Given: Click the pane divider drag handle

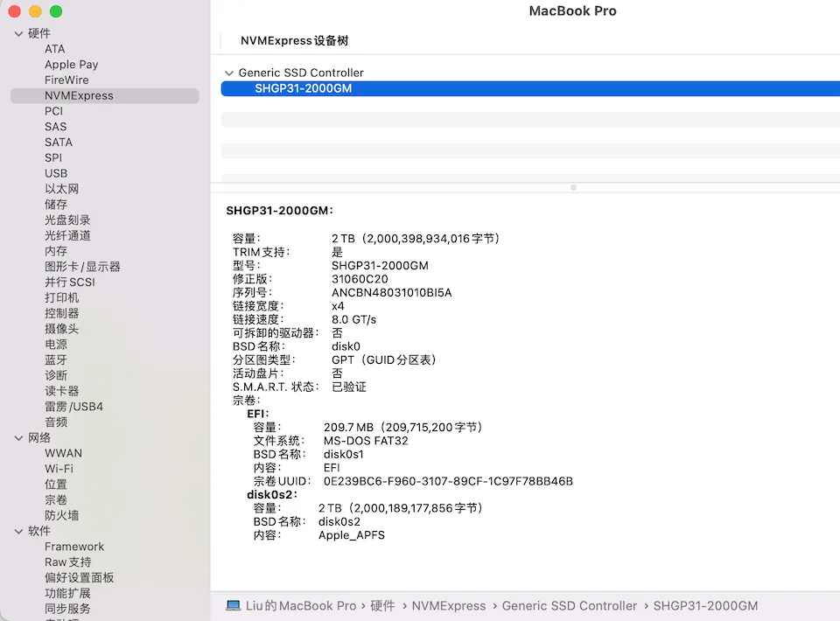Looking at the screenshot, I should click(573, 187).
